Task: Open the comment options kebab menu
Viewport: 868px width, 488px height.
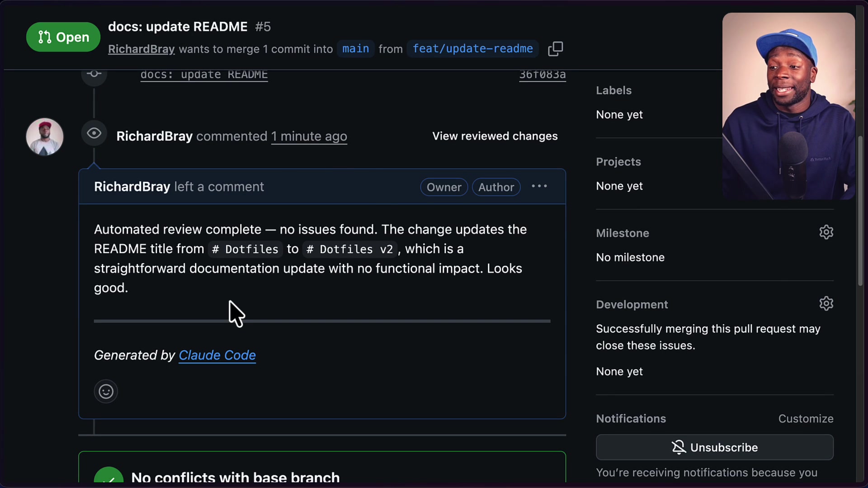Action: [539, 186]
